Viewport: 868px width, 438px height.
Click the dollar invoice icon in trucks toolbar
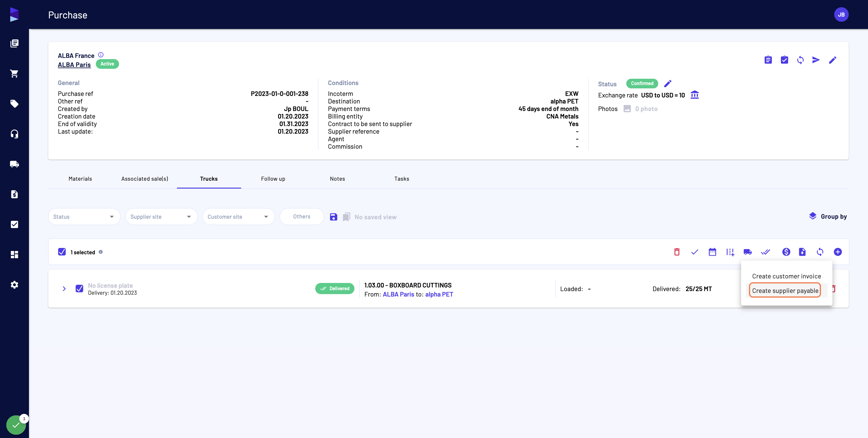786,252
